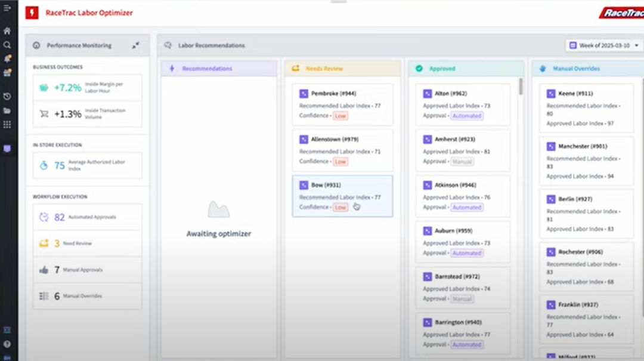This screenshot has width=644, height=361.
Task: Click the 7 Manual Approvals tile
Action: tap(88, 270)
